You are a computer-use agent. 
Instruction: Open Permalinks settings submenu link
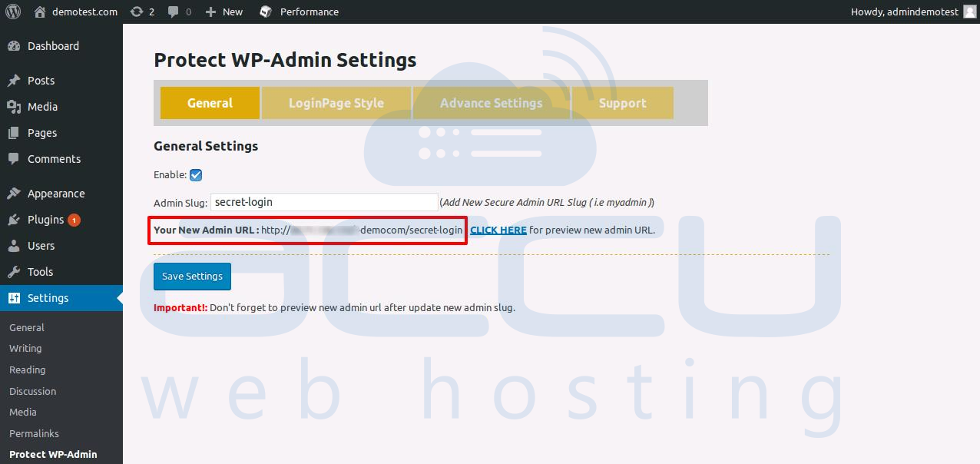[x=35, y=434]
